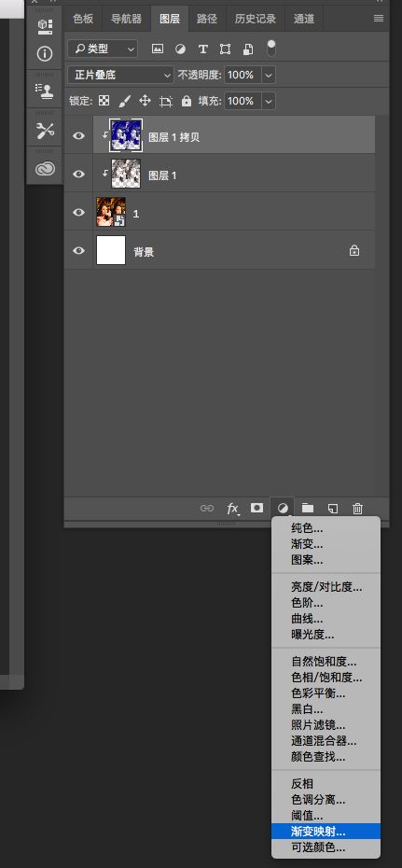This screenshot has height=868, width=402.
Task: Hide the 背景 layer eye
Action: tap(79, 250)
